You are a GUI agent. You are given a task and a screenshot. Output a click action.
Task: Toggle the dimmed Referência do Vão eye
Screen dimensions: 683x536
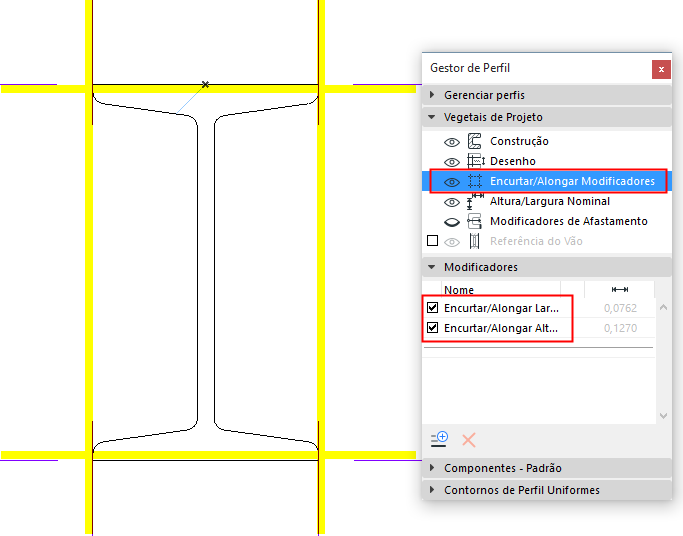click(x=452, y=242)
